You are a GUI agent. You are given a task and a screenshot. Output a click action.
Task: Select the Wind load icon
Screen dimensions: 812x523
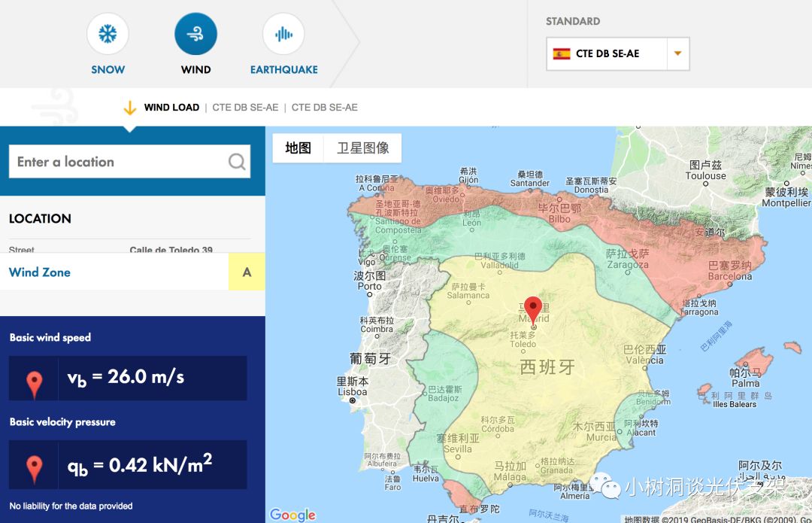195,35
